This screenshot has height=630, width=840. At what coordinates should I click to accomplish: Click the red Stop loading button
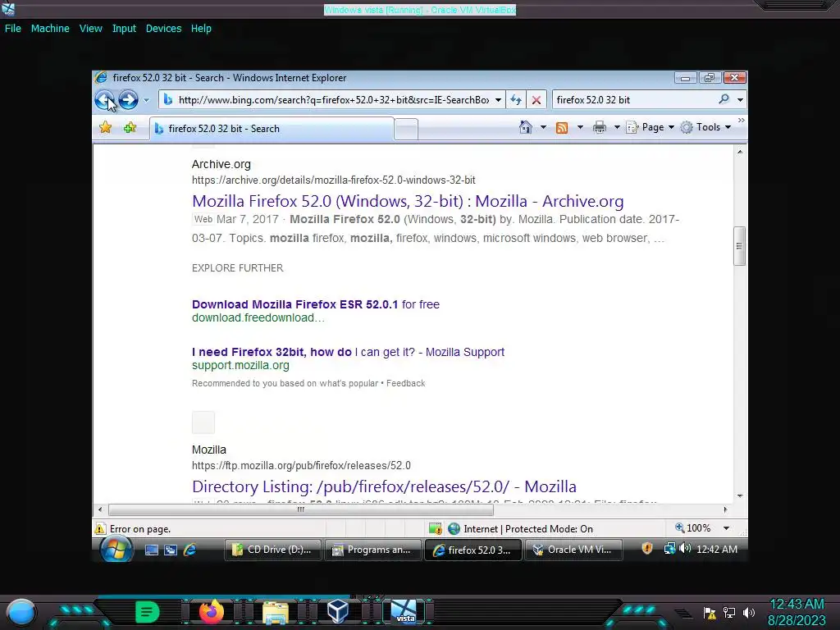(x=536, y=99)
